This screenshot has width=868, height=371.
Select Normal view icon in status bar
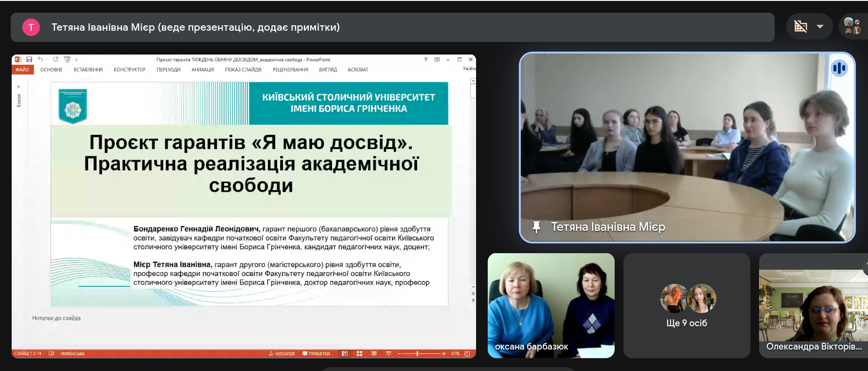point(345,353)
